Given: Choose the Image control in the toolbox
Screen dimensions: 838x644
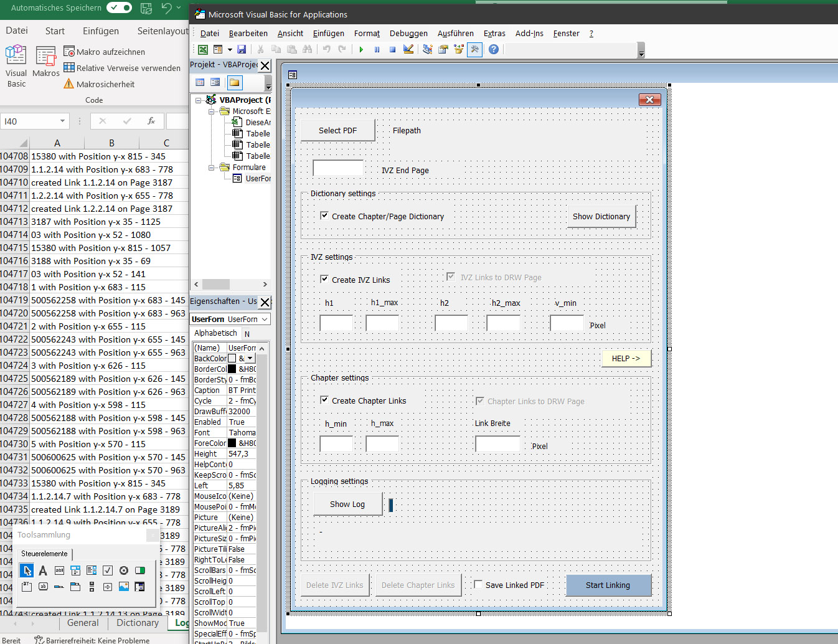Looking at the screenshot, I should (x=124, y=587).
